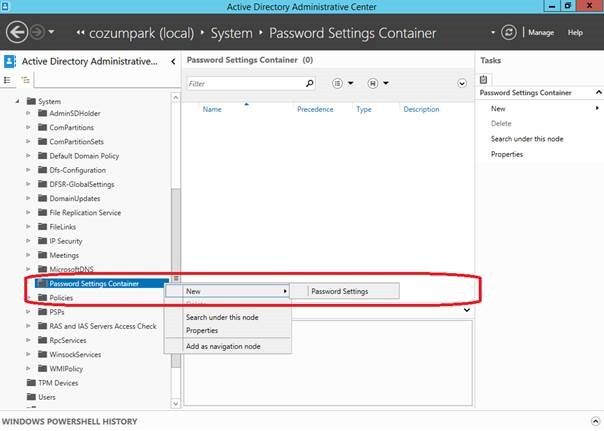
Task: Click cozumpark (local) breadcrumb
Action: pos(141,33)
